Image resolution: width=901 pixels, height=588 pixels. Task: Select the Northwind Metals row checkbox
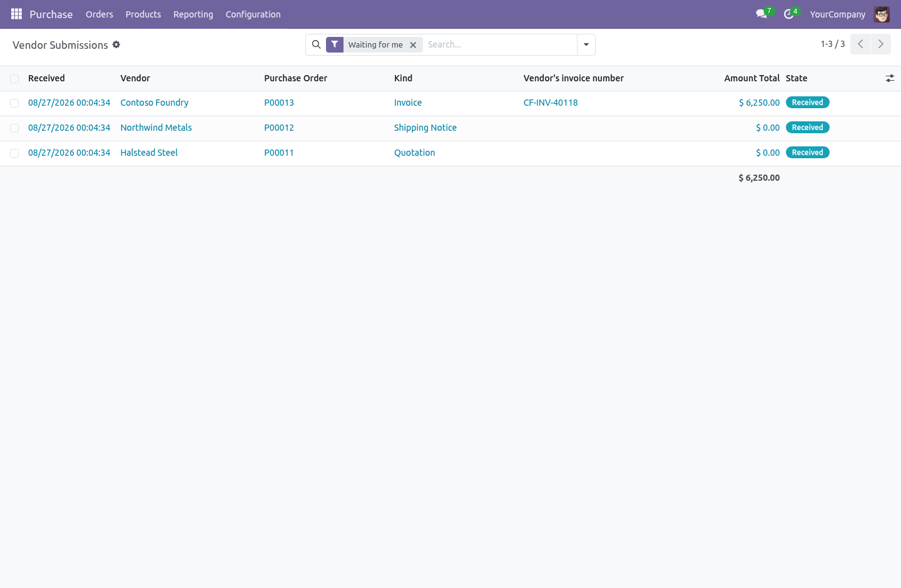(14, 128)
